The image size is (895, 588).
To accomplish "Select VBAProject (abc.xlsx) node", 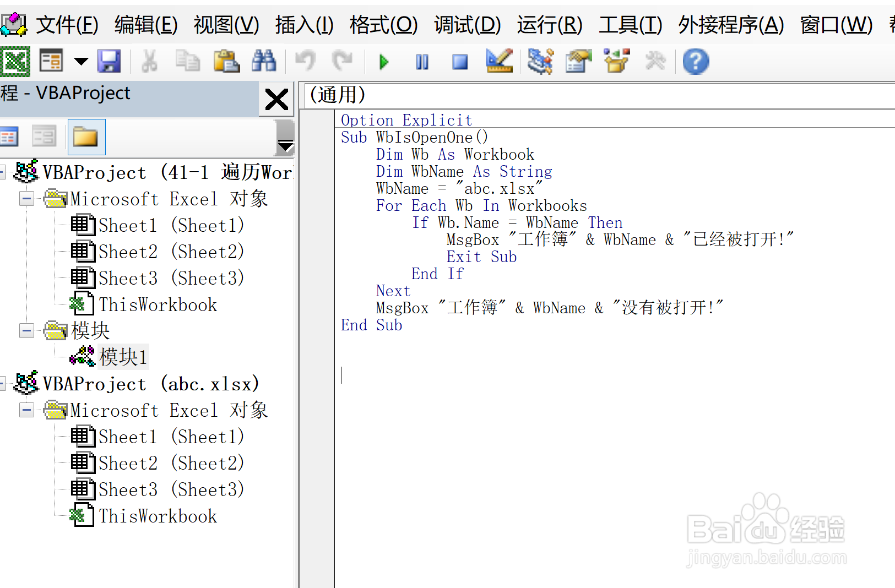I will (151, 384).
